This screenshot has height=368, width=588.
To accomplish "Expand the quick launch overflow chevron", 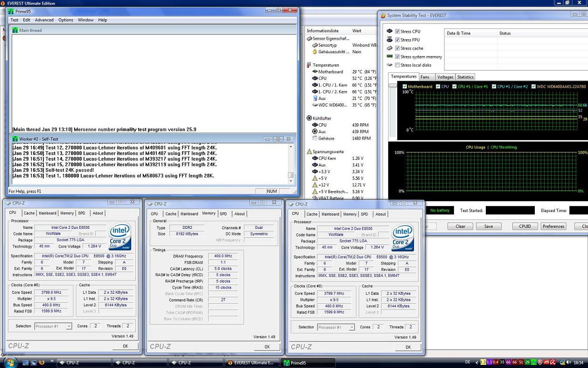I will click(x=51, y=361).
